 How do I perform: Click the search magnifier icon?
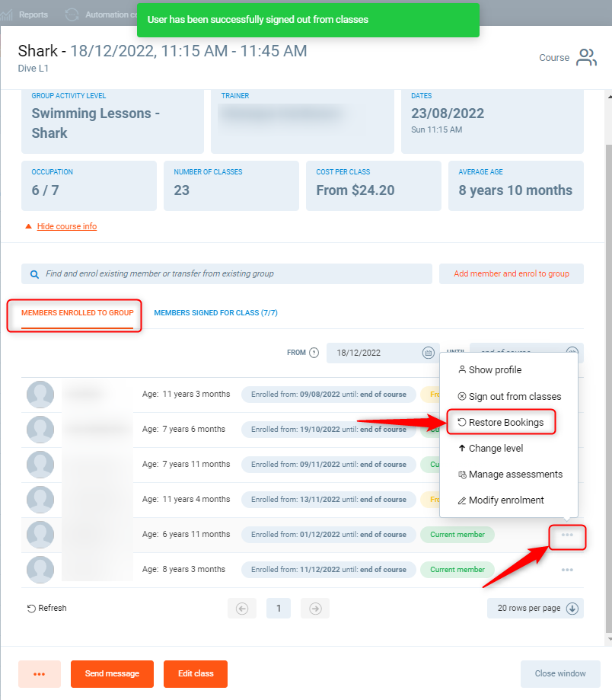click(x=34, y=274)
